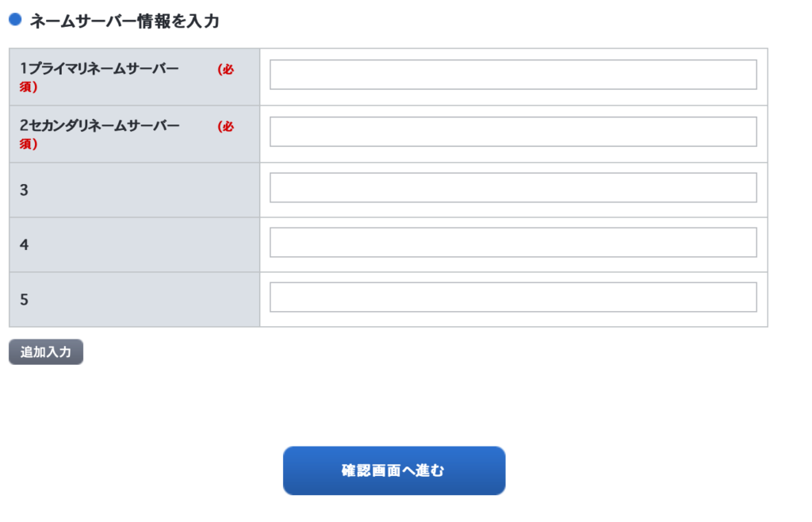Focus the プライマリネームサーバー input field

(513, 75)
